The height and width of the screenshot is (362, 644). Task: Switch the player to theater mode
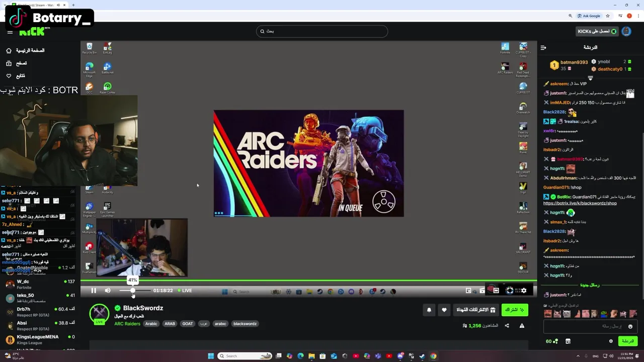click(496, 291)
